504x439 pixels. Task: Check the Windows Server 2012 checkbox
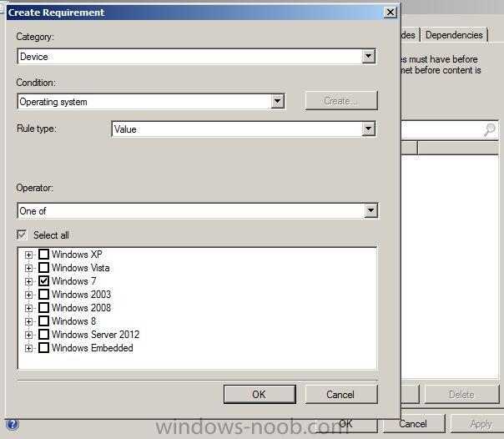(43, 335)
